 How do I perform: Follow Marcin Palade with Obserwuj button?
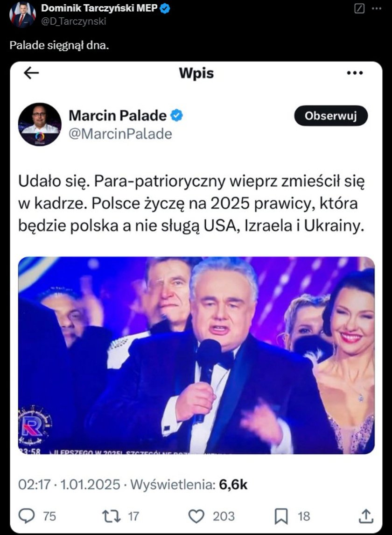330,116
